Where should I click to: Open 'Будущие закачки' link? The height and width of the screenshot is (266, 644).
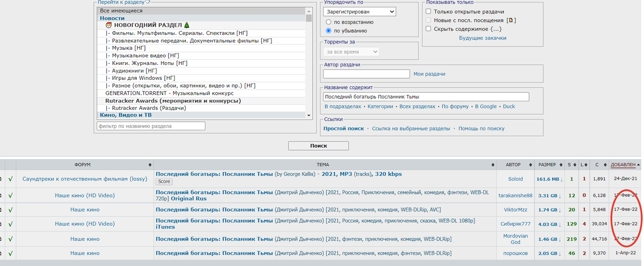[482, 38]
